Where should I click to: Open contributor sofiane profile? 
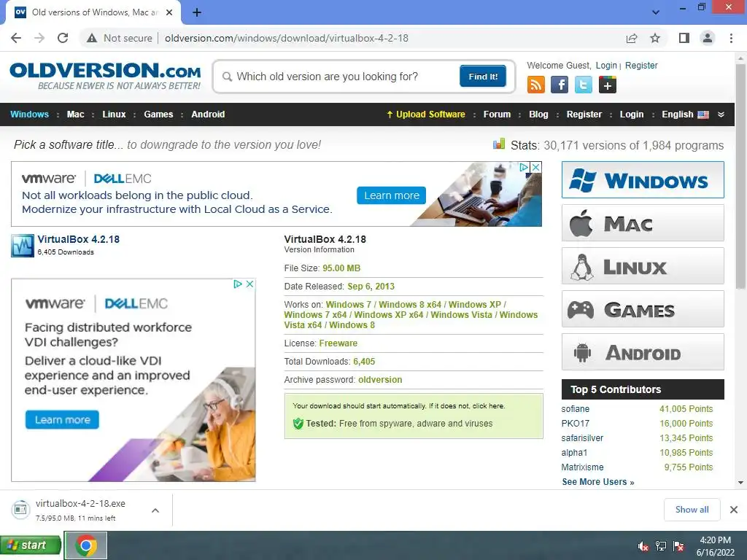(x=575, y=408)
